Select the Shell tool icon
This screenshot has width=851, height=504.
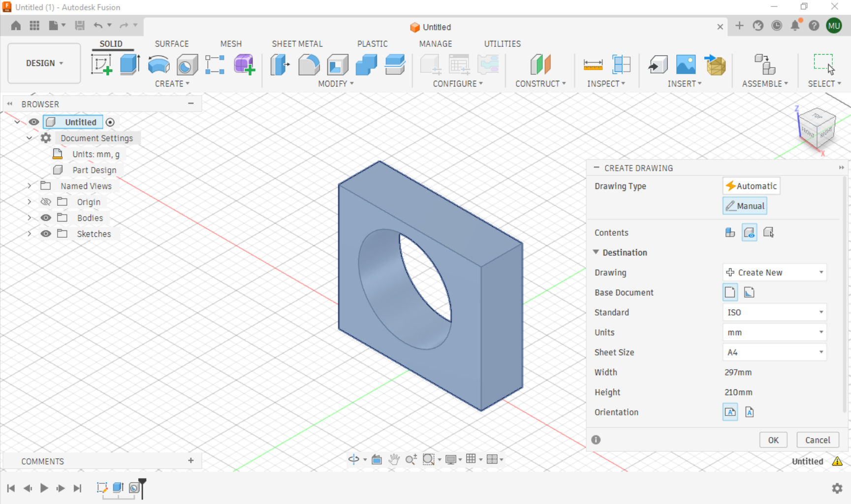[338, 64]
